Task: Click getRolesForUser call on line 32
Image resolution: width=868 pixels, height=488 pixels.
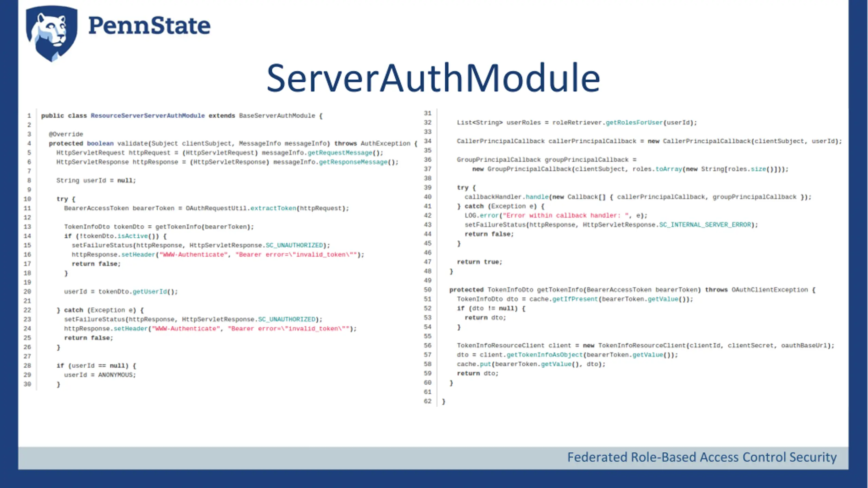Action: pos(634,123)
